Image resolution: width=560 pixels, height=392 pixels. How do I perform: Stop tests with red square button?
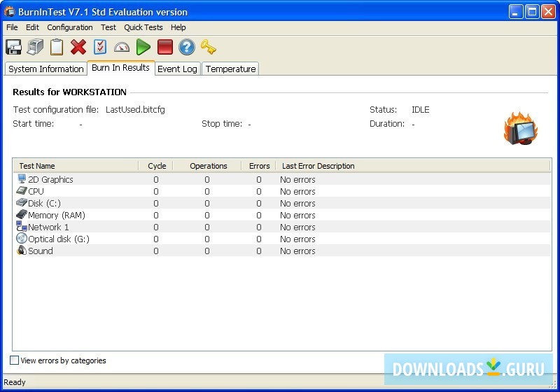[165, 47]
